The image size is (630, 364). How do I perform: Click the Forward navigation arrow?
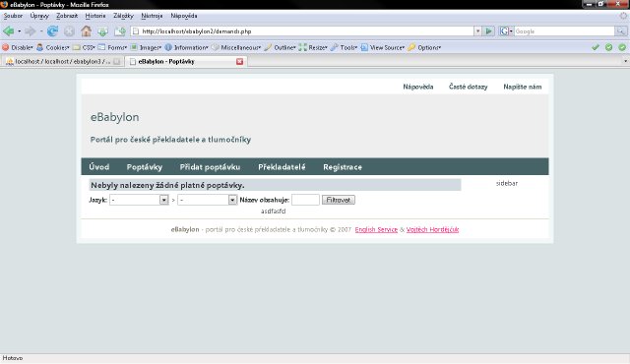[30, 30]
